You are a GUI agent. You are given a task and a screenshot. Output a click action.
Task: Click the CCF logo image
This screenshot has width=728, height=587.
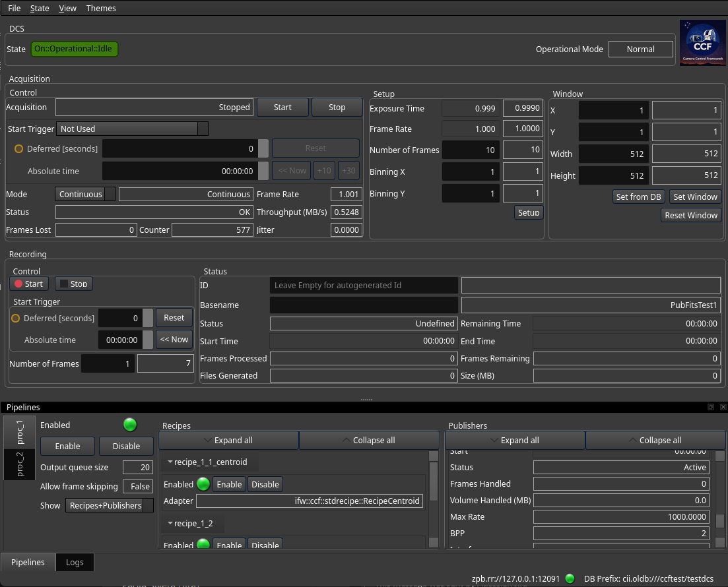pos(702,43)
